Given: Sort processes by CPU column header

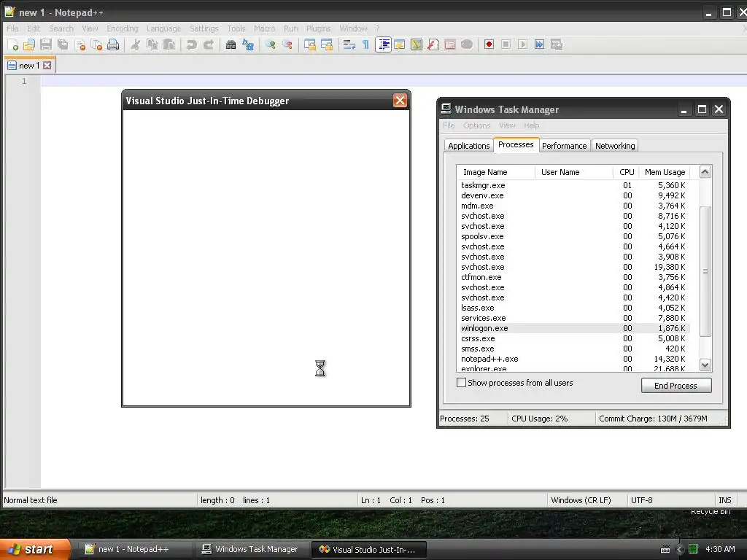Looking at the screenshot, I should (x=626, y=172).
